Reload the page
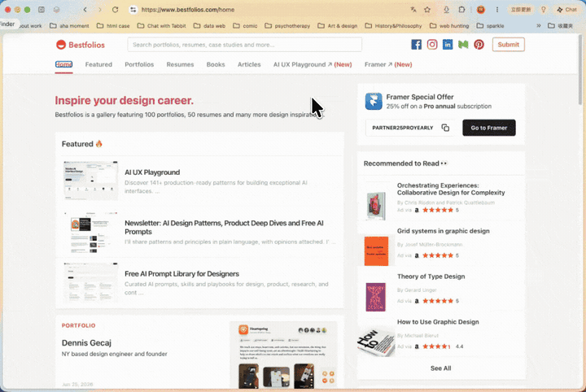The height and width of the screenshot is (392, 586). click(x=115, y=10)
